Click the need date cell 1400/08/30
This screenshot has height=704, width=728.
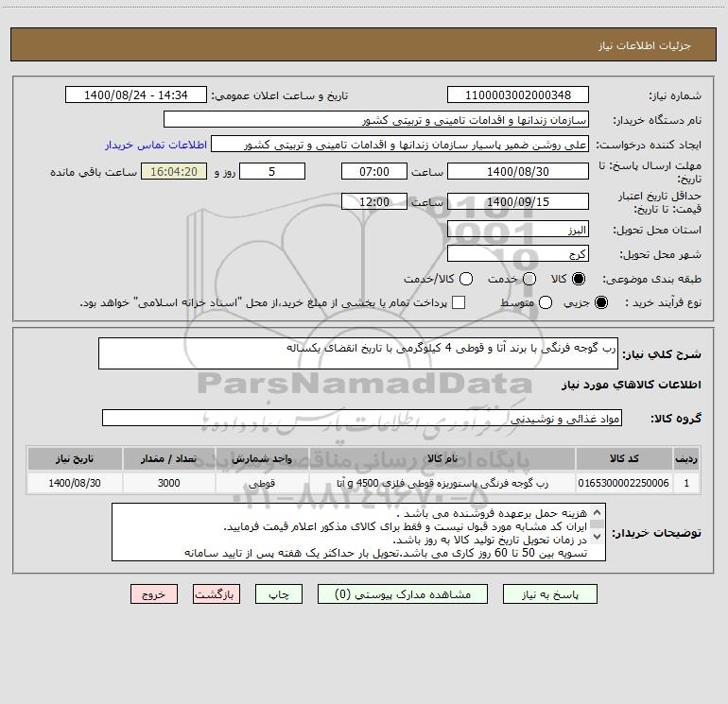pyautogui.click(x=75, y=483)
